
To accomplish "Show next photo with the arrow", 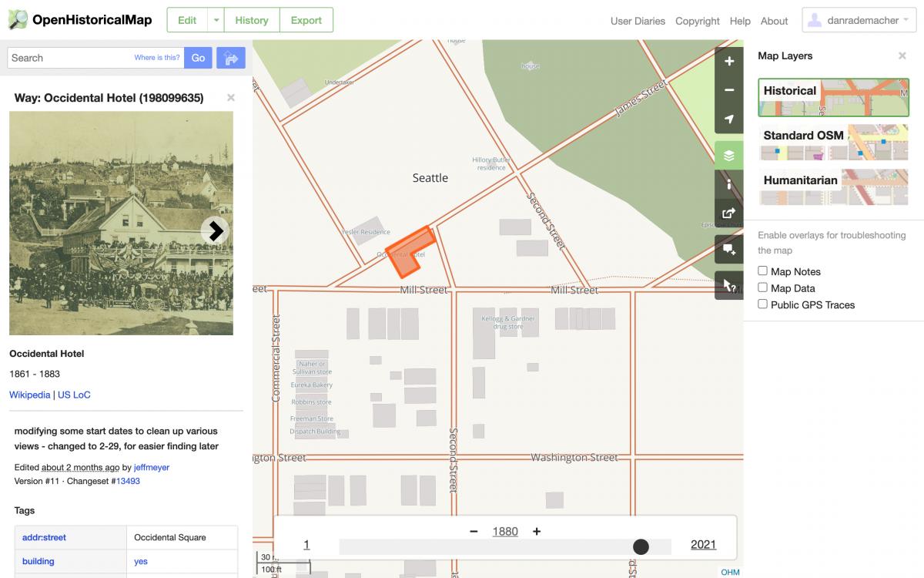I will point(216,230).
